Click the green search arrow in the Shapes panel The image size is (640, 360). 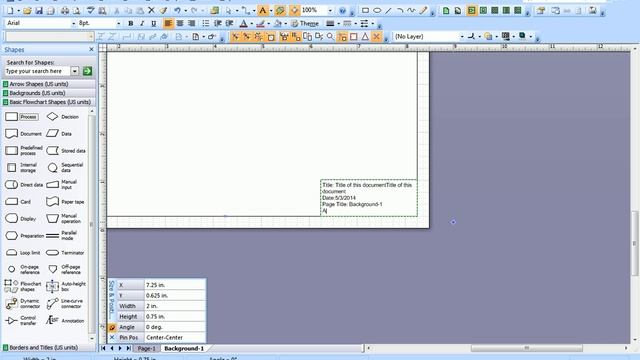[x=87, y=71]
